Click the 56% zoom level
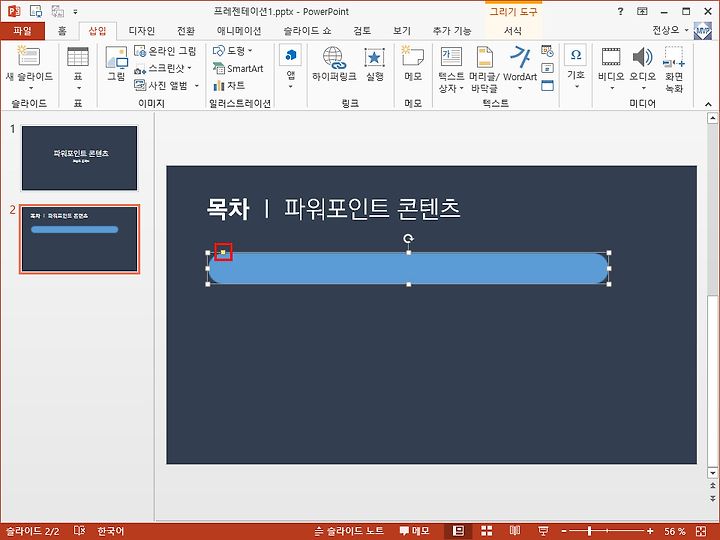Screen dimensions: 720x540 click(x=675, y=531)
